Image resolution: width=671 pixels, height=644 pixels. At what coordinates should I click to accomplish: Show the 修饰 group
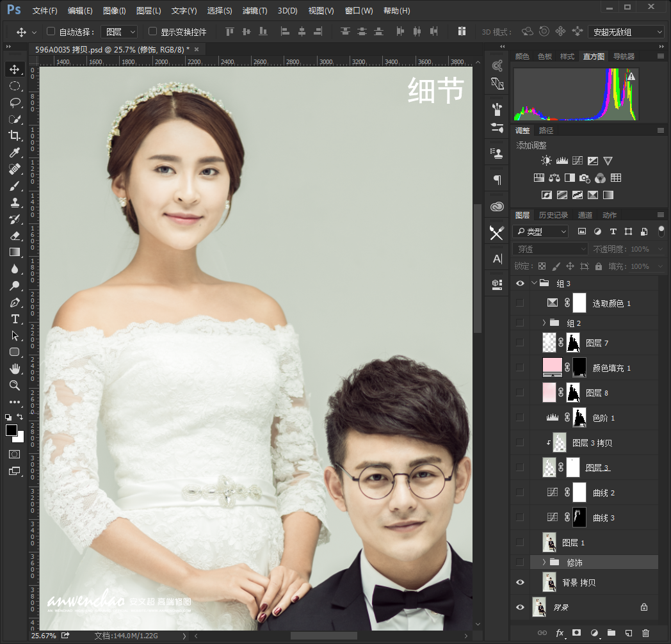click(x=520, y=562)
